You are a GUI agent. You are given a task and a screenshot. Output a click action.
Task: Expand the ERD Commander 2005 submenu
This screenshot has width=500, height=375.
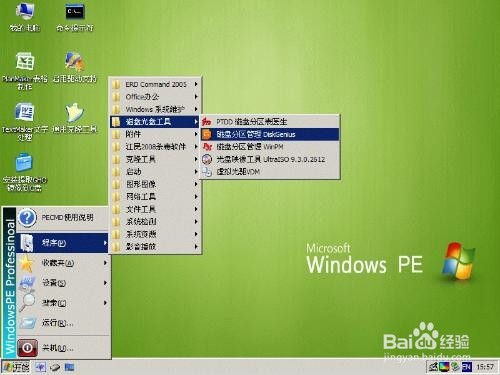pos(155,84)
